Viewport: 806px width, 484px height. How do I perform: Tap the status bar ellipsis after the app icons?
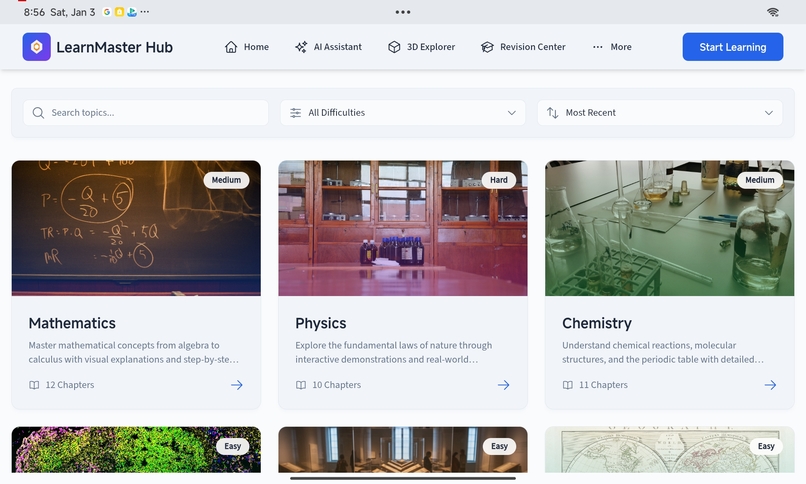(x=145, y=12)
